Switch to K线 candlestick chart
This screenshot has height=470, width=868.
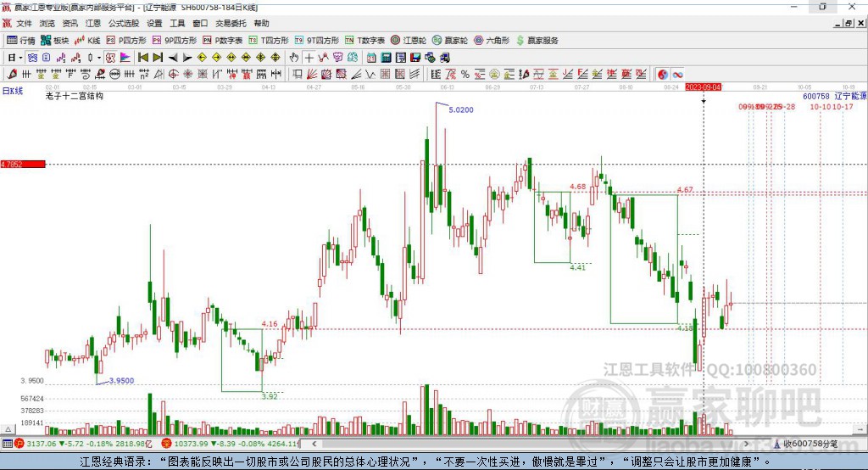point(87,41)
